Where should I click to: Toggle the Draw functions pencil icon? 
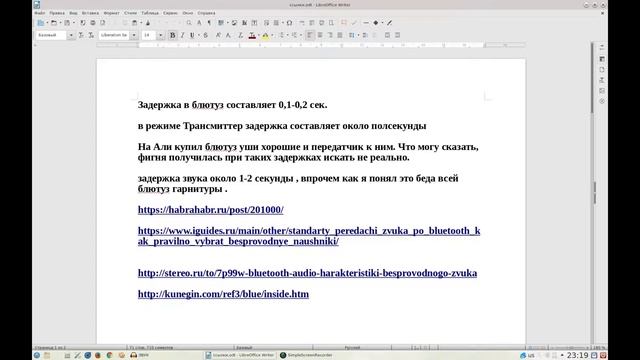pos(389,23)
